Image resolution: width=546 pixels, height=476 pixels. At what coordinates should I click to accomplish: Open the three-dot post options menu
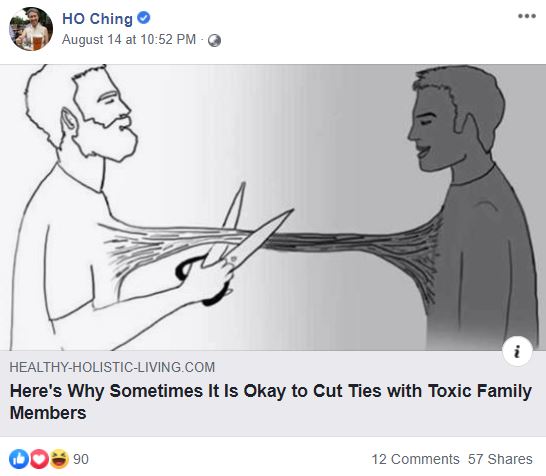pyautogui.click(x=526, y=16)
